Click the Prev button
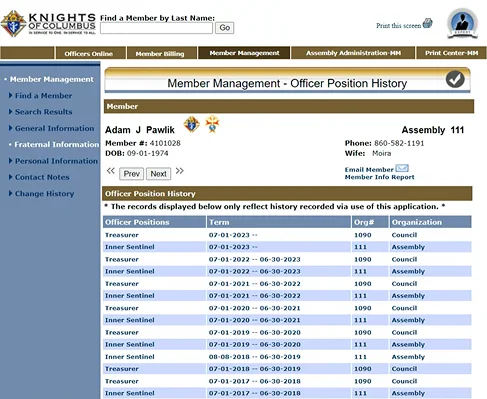 click(132, 174)
